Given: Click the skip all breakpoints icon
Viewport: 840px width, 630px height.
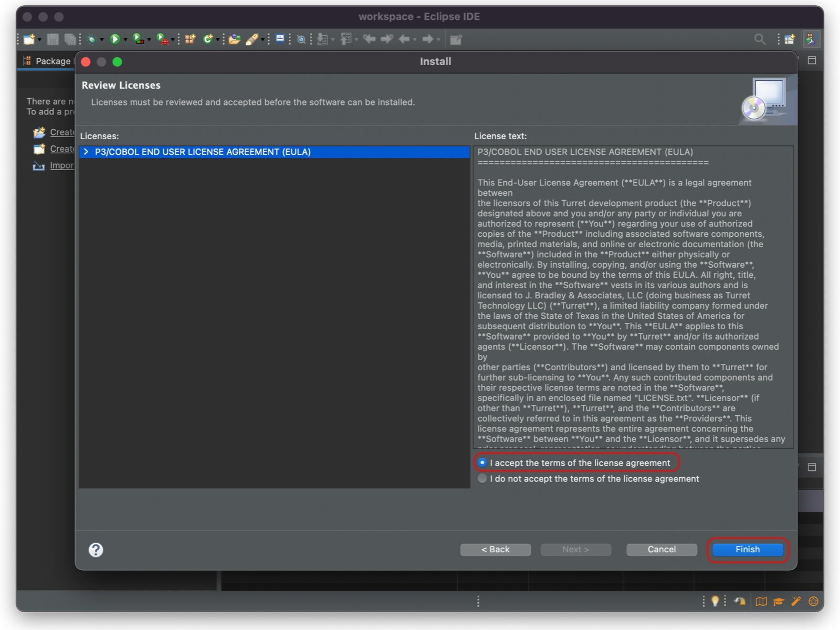Looking at the screenshot, I should click(301, 39).
